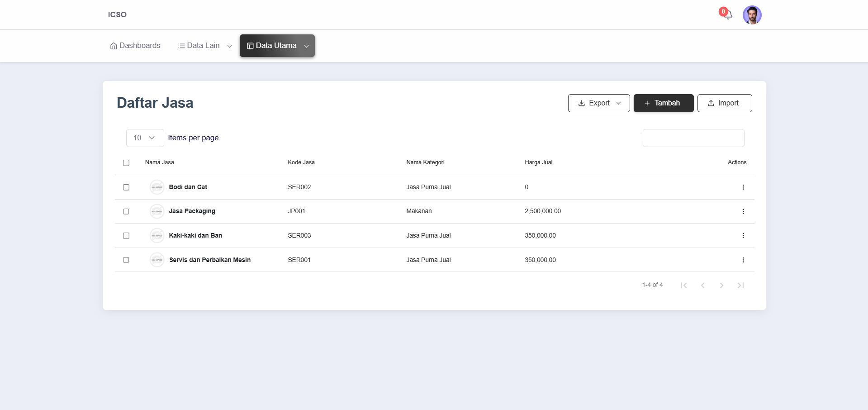868x410 pixels.
Task: Jump to last page icon
Action: [740, 285]
